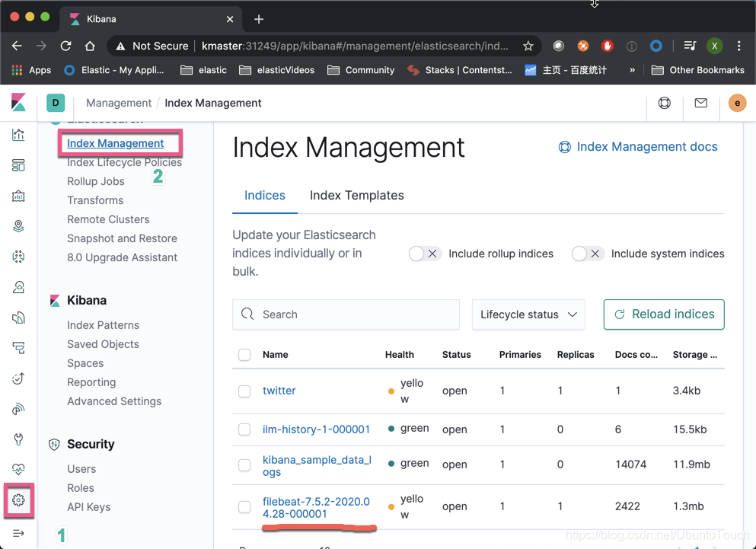756x549 pixels.
Task: Open Index Lifecycle Policies menu item
Action: (x=124, y=163)
